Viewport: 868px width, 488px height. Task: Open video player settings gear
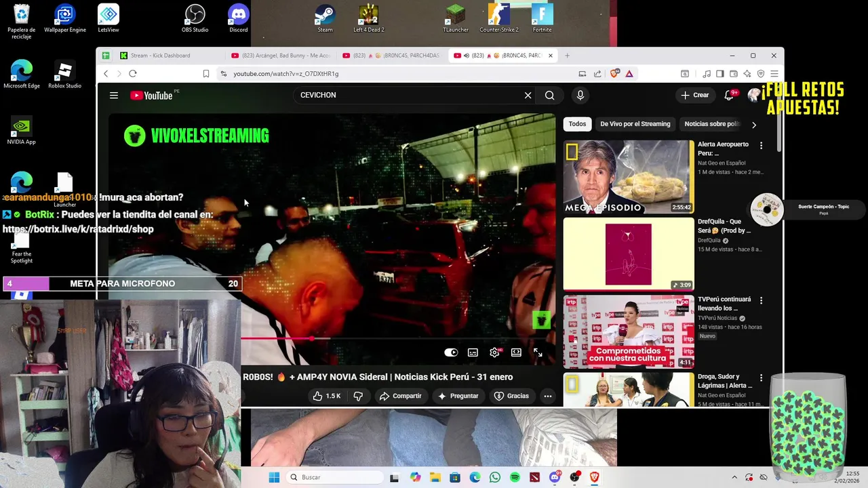(494, 352)
